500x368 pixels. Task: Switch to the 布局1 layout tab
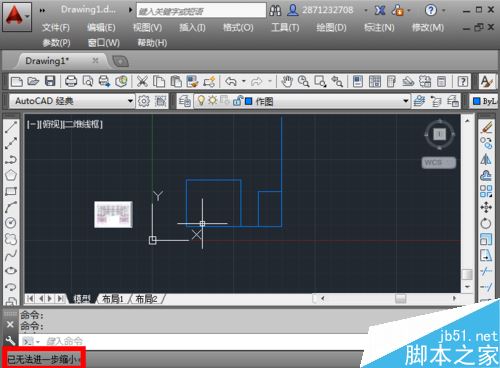pyautogui.click(x=113, y=299)
